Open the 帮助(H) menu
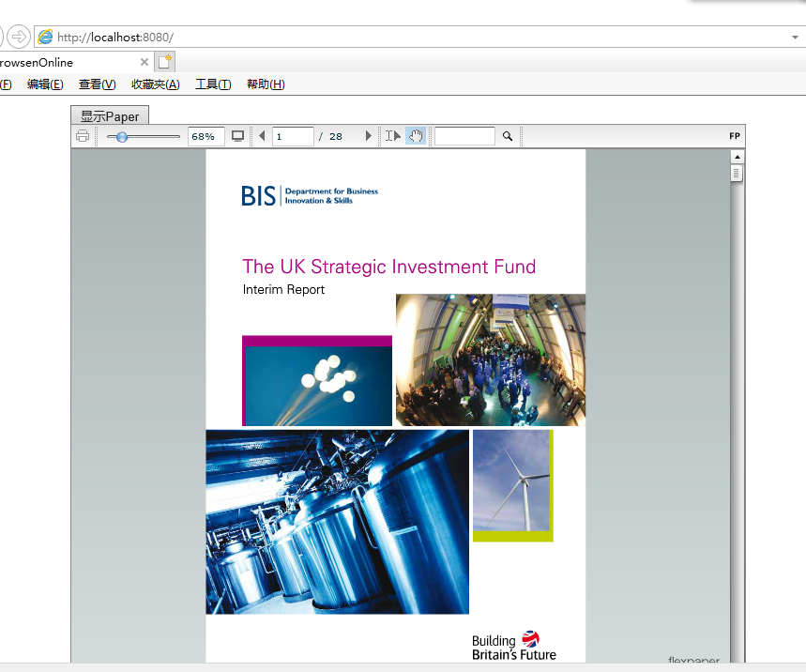806x672 pixels. click(266, 84)
